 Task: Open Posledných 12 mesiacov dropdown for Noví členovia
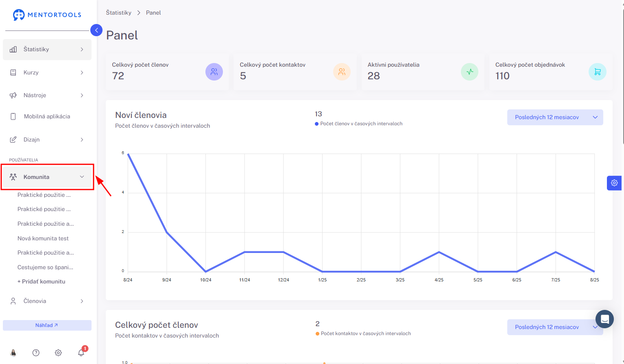coord(555,117)
